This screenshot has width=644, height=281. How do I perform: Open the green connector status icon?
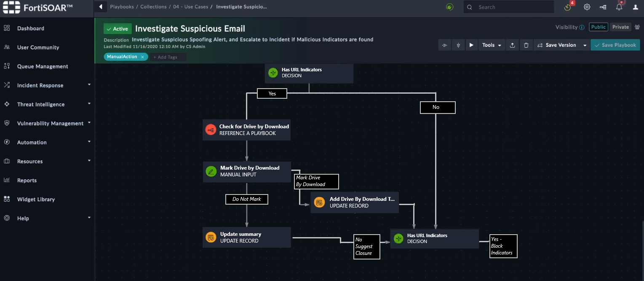450,7
